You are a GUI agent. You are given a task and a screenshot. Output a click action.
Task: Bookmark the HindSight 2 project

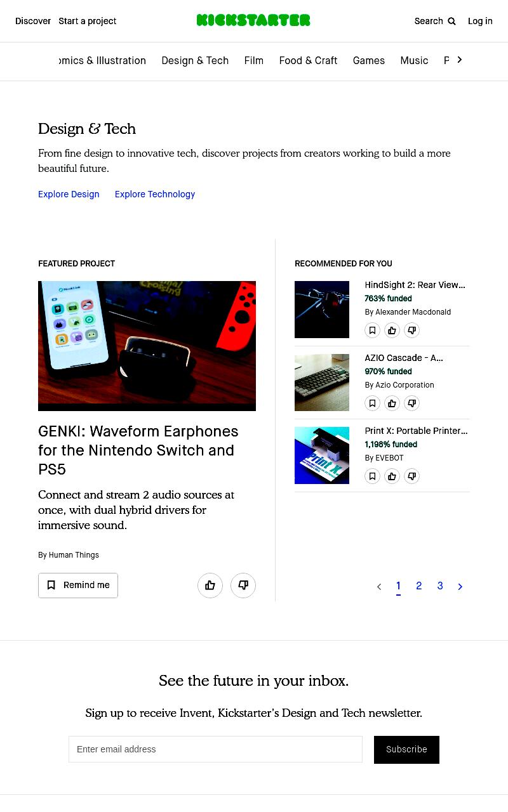373,331
